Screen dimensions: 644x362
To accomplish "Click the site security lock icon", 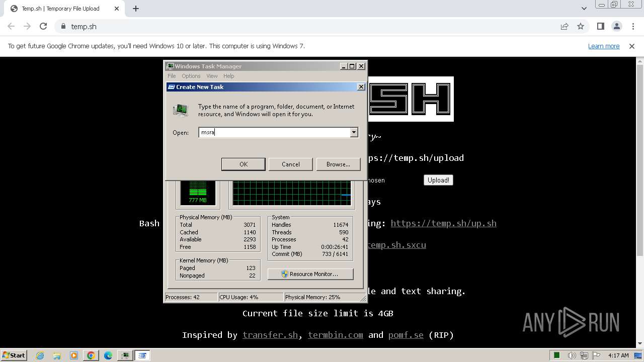I will [63, 27].
